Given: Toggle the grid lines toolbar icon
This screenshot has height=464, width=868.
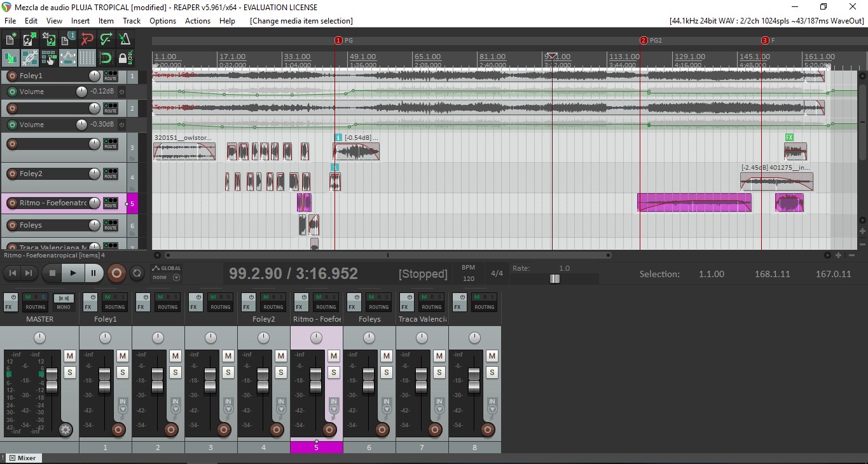Looking at the screenshot, I should [87, 58].
